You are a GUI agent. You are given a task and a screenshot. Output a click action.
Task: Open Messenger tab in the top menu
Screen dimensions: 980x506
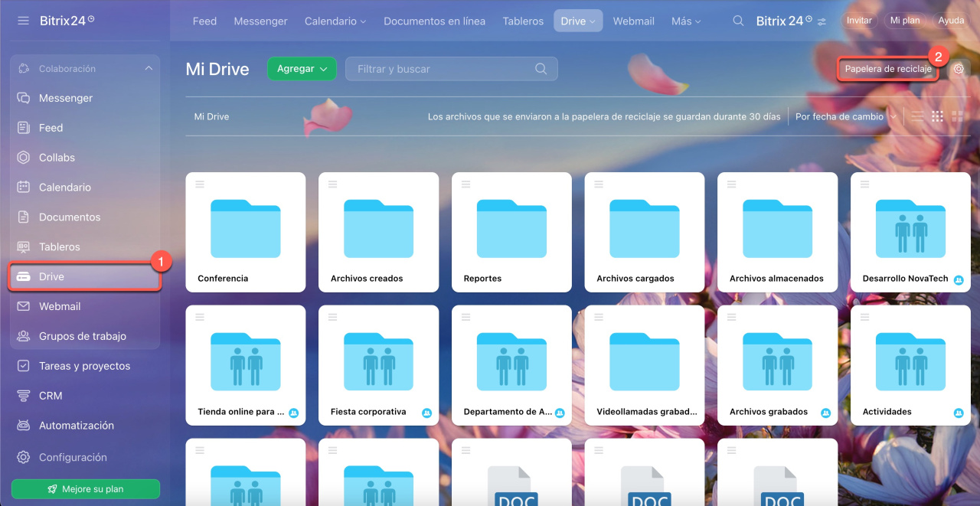pyautogui.click(x=260, y=21)
